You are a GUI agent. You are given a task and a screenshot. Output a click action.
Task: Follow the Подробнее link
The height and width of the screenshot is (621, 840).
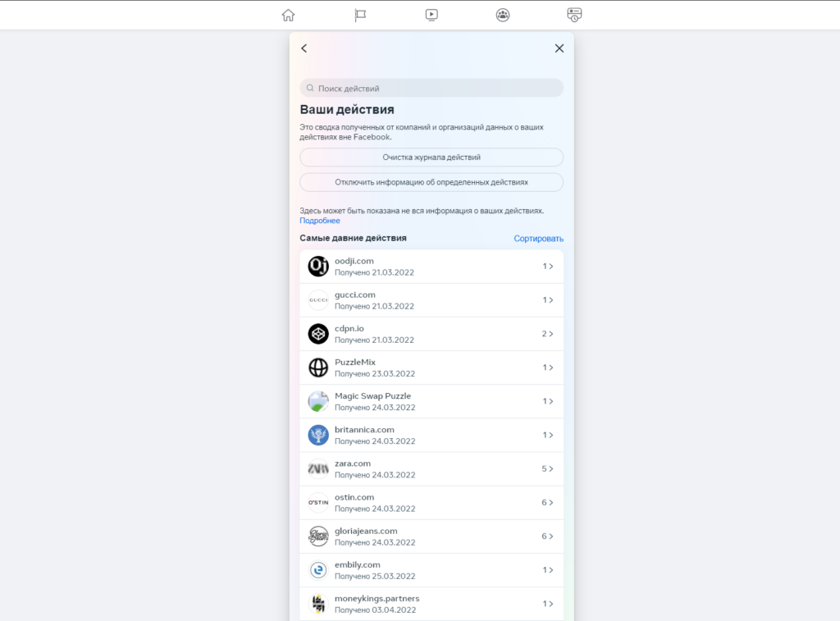pos(320,221)
